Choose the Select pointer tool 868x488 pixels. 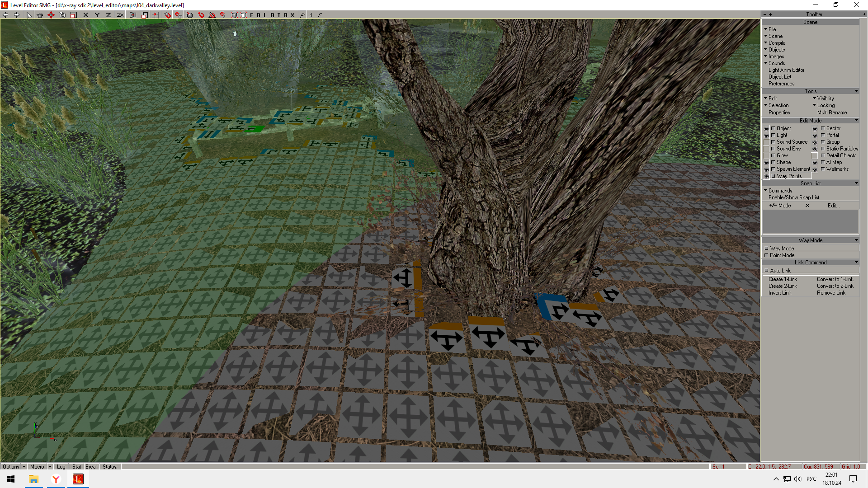(29, 15)
